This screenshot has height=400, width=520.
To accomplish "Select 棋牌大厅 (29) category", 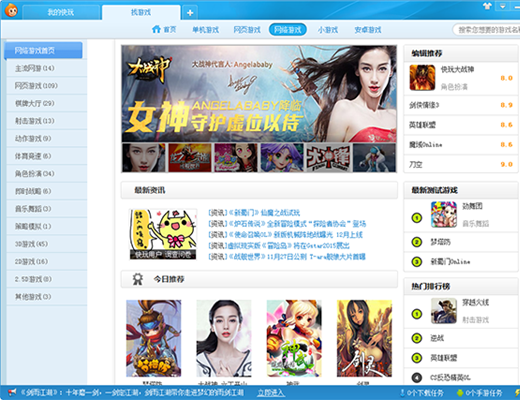I will pos(47,103).
